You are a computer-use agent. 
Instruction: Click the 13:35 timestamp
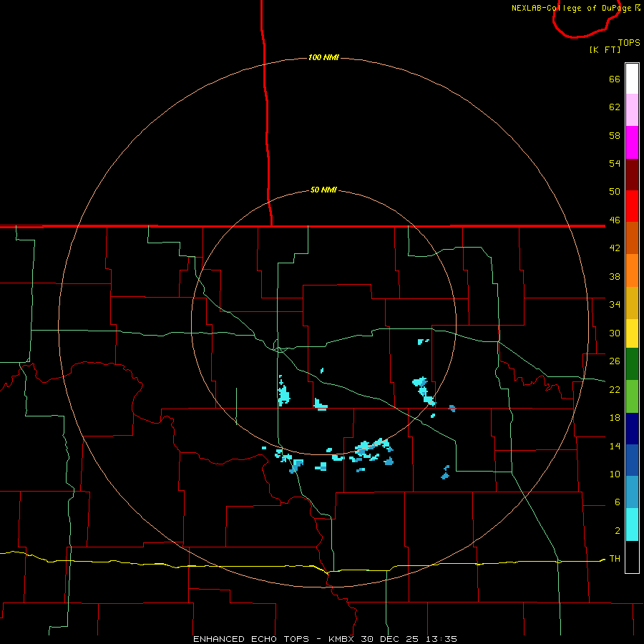click(441, 639)
